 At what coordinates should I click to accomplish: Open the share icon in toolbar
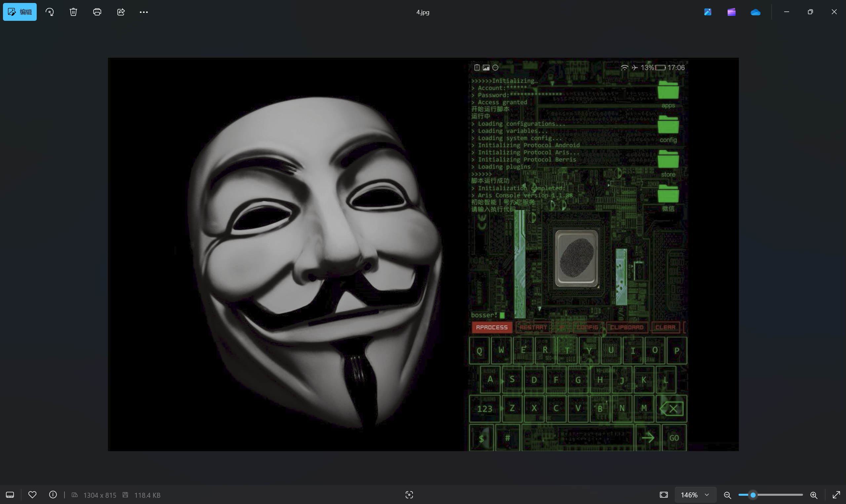point(121,12)
